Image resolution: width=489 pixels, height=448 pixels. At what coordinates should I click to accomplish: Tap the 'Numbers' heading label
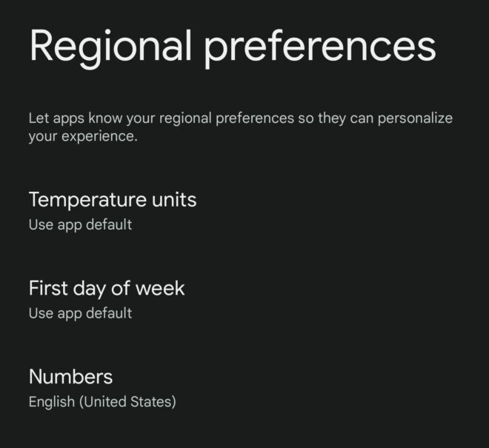point(70,377)
